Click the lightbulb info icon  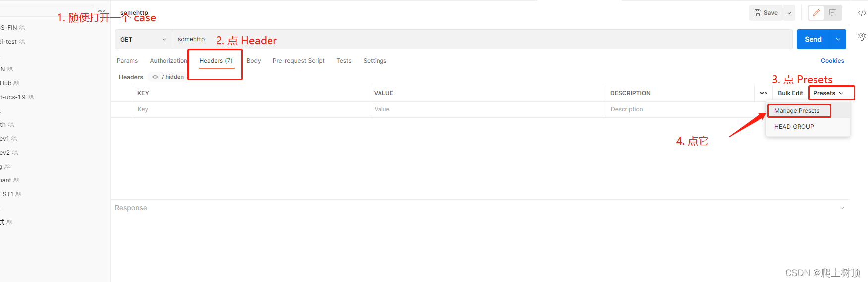(x=862, y=37)
